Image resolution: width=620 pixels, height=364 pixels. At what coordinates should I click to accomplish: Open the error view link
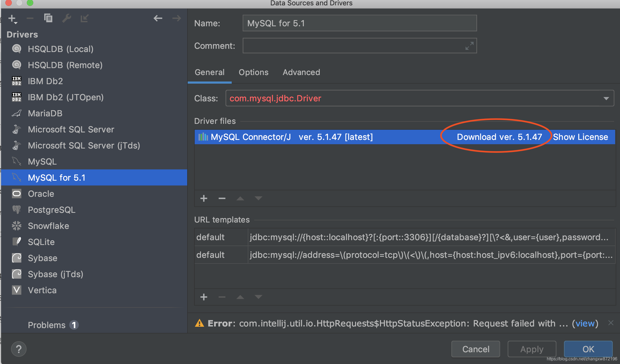click(585, 324)
